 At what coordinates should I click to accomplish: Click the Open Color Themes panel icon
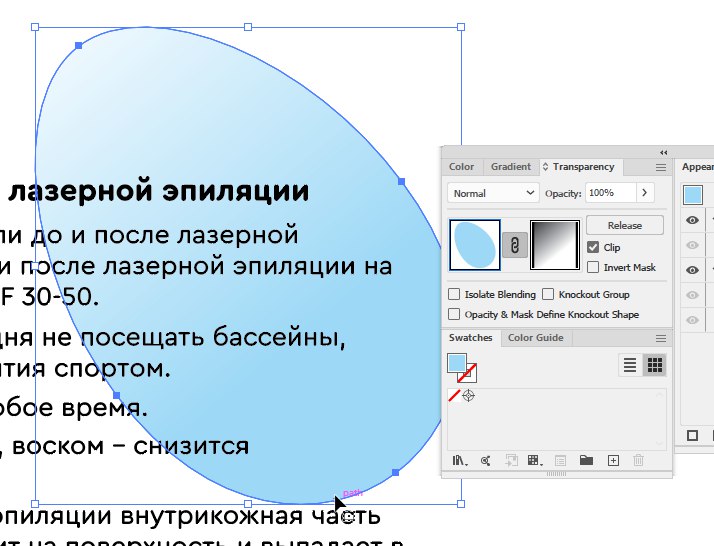tap(485, 461)
